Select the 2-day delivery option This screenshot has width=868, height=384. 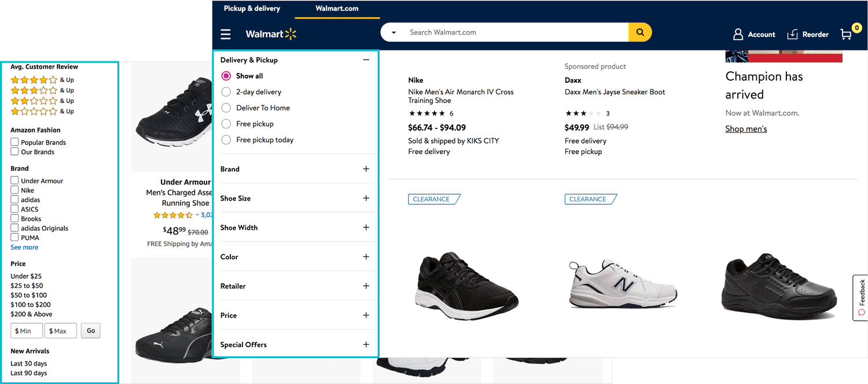[x=226, y=92]
